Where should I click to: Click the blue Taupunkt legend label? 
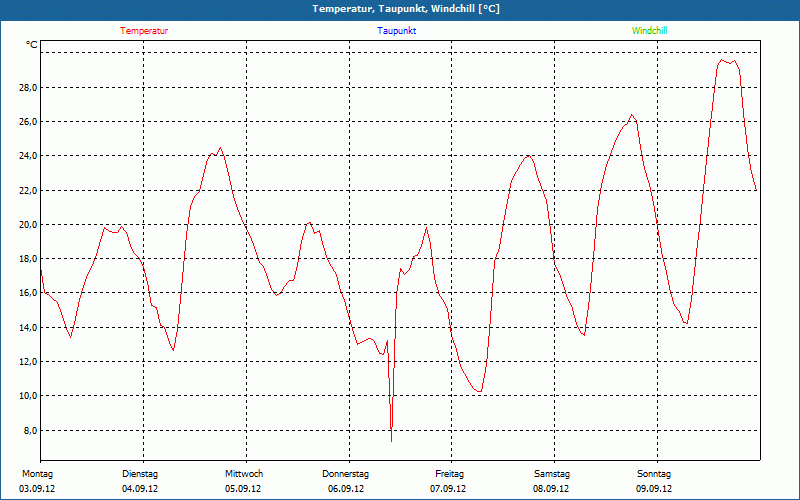coord(396,31)
